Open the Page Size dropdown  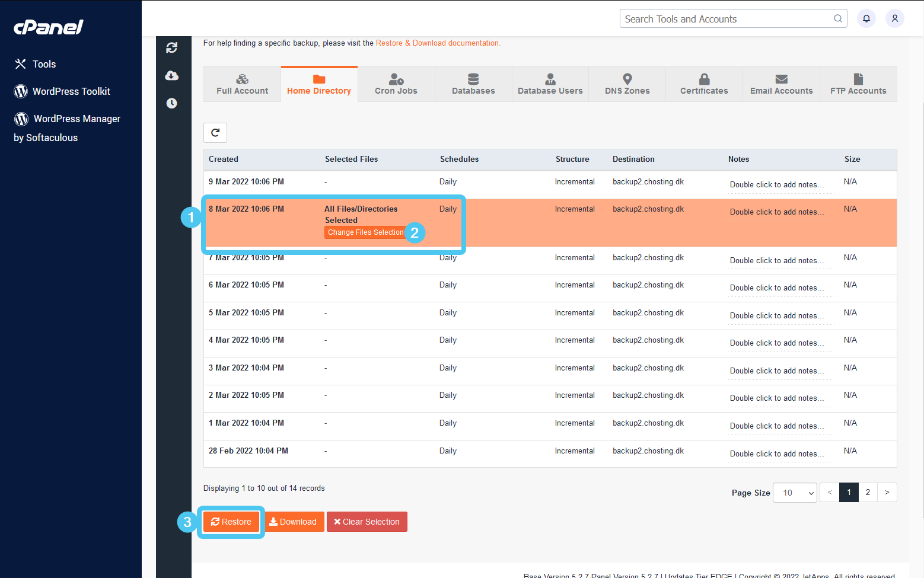[794, 492]
